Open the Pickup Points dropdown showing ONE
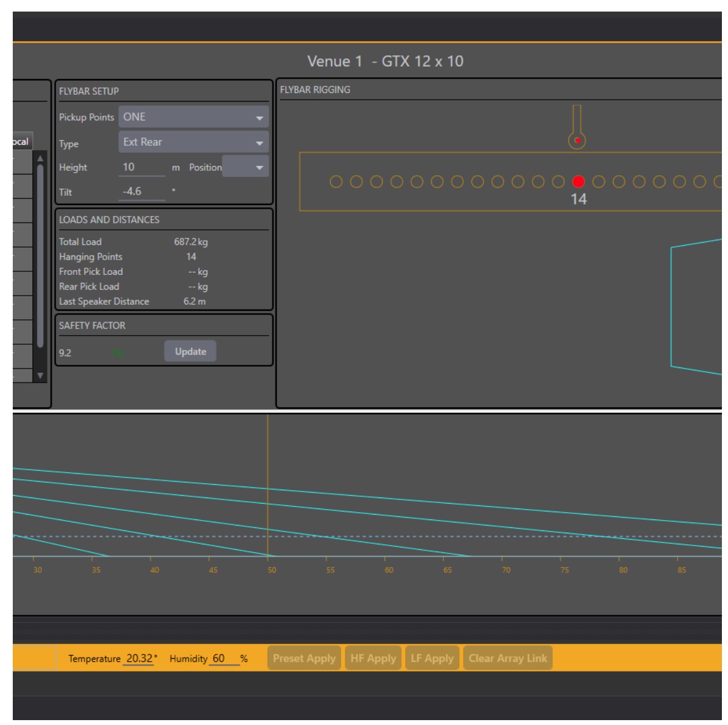728x725 pixels. coord(193,117)
